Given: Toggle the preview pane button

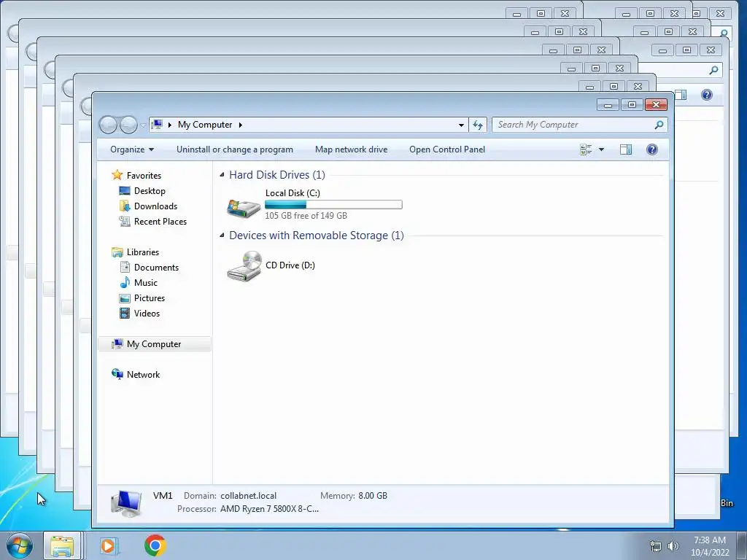Looking at the screenshot, I should tap(625, 149).
